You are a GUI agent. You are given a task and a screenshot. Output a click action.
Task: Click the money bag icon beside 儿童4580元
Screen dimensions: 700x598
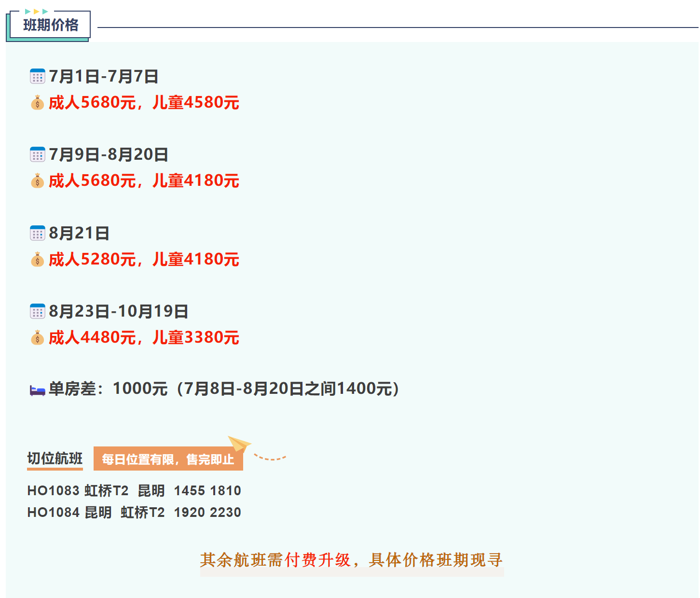click(x=38, y=103)
